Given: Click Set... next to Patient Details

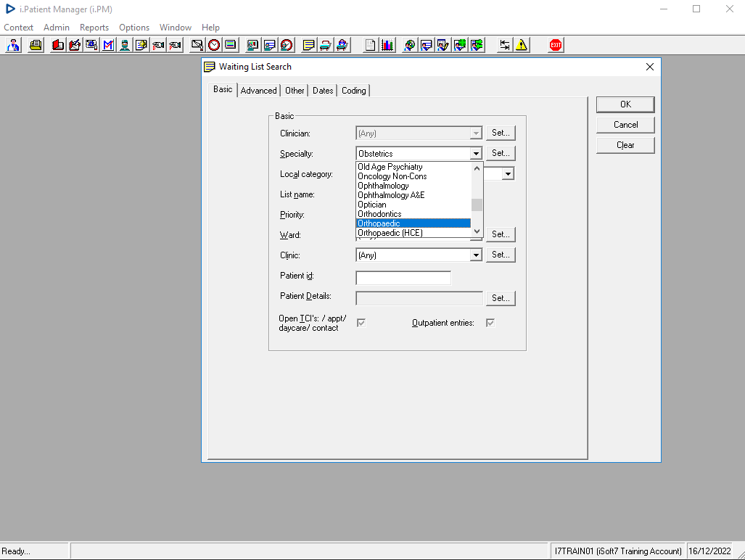Looking at the screenshot, I should pos(501,298).
